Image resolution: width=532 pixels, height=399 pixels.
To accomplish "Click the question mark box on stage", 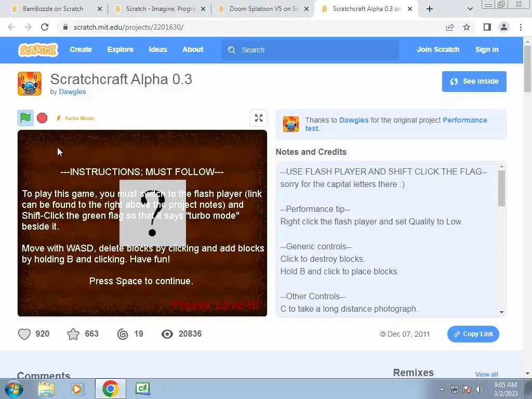I will tap(153, 213).
